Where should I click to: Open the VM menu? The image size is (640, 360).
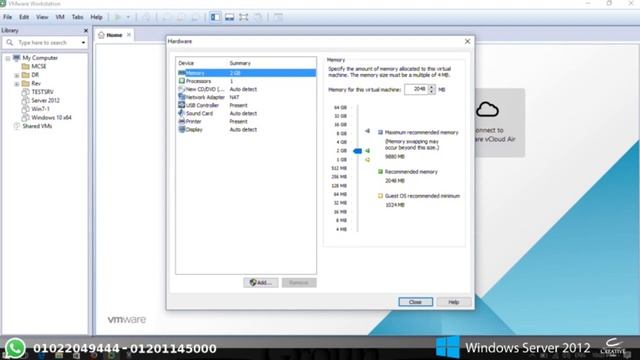[60, 17]
